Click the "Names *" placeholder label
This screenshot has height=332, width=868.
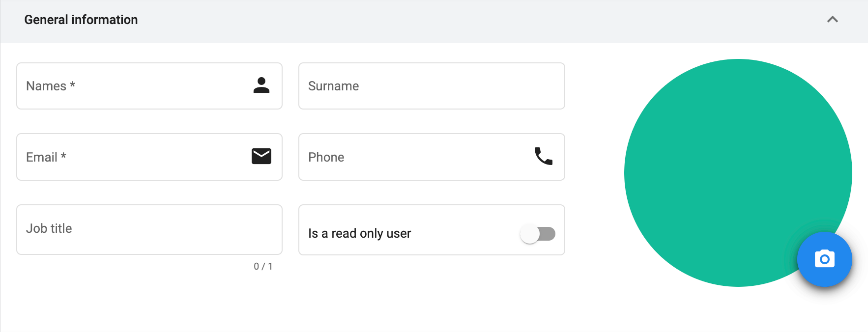51,86
